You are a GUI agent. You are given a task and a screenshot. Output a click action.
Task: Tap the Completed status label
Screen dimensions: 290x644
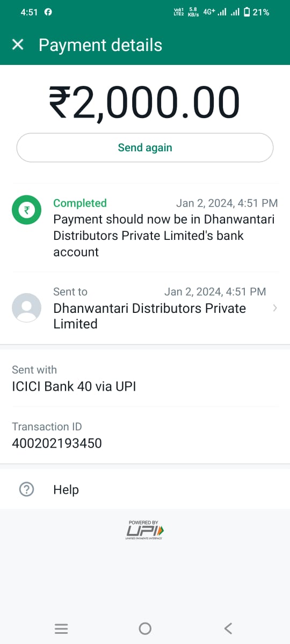pos(80,203)
